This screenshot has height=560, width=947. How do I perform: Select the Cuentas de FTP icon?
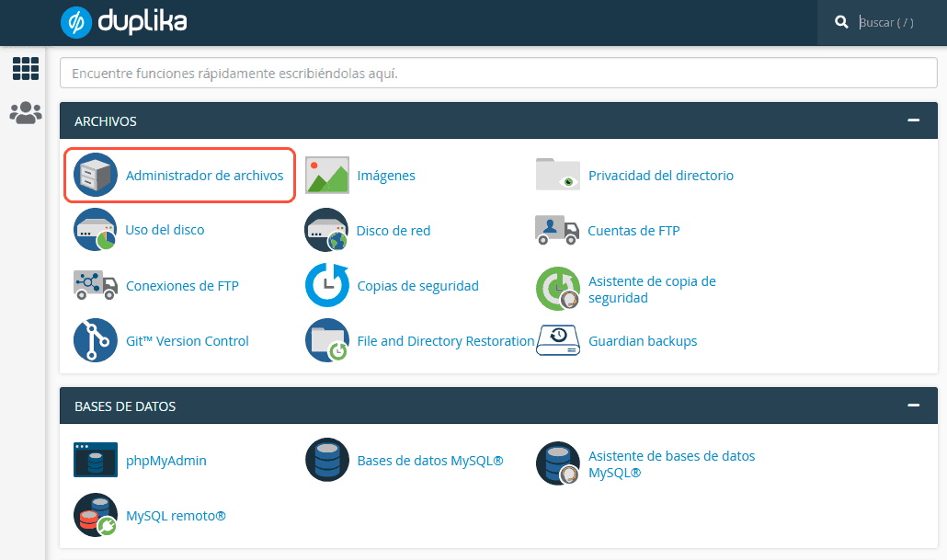557,230
